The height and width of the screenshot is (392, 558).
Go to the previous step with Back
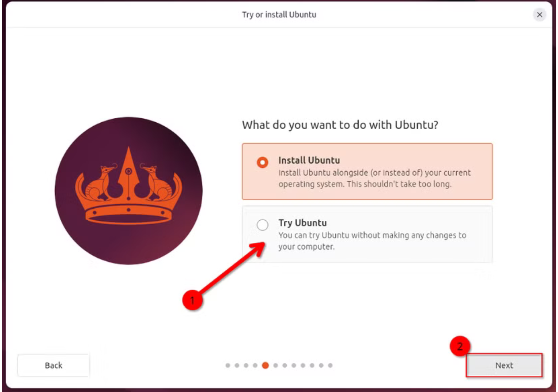[x=53, y=365]
